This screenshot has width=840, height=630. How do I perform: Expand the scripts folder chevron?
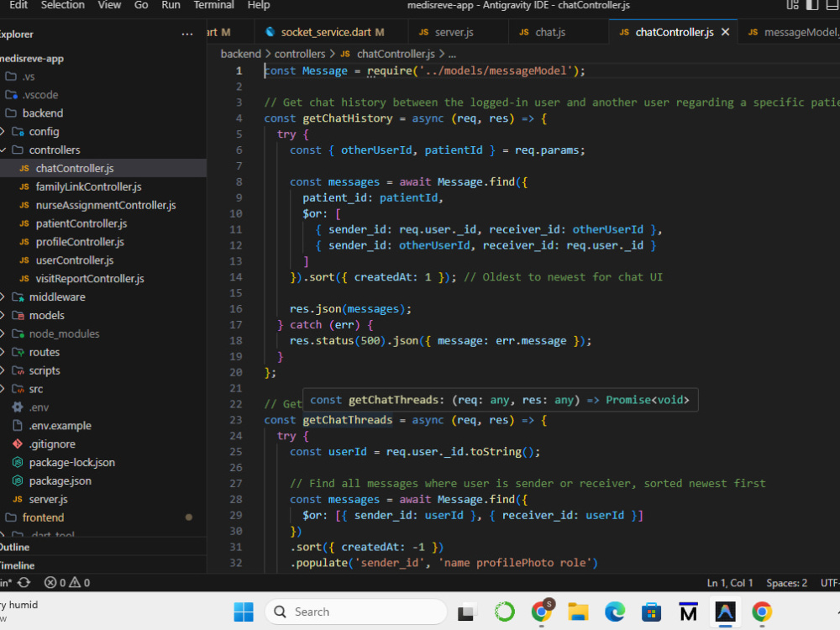(3, 370)
